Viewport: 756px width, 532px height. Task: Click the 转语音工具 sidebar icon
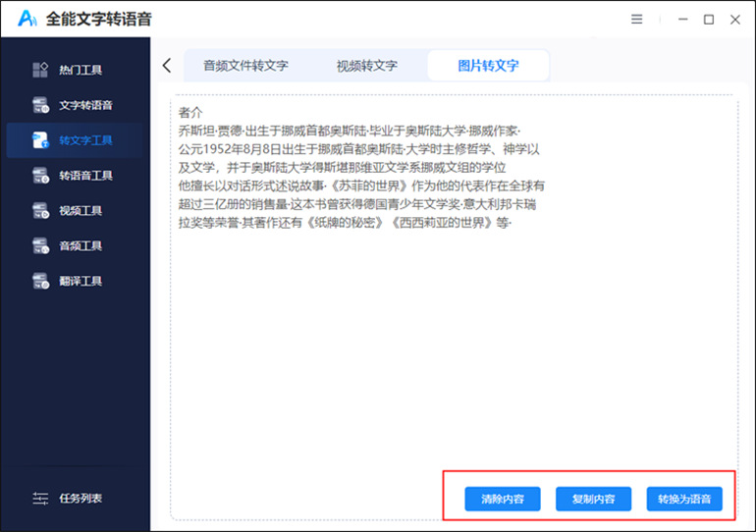click(x=40, y=176)
